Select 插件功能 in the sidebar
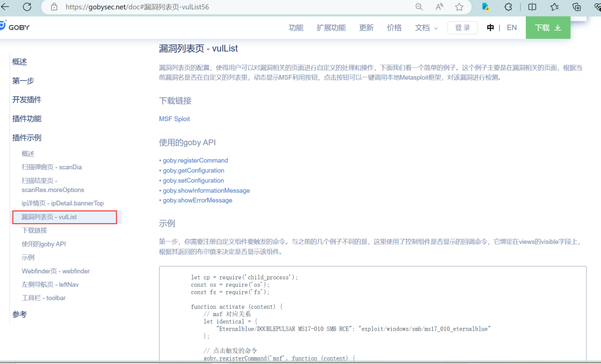The height and width of the screenshot is (364, 601). 27,119
